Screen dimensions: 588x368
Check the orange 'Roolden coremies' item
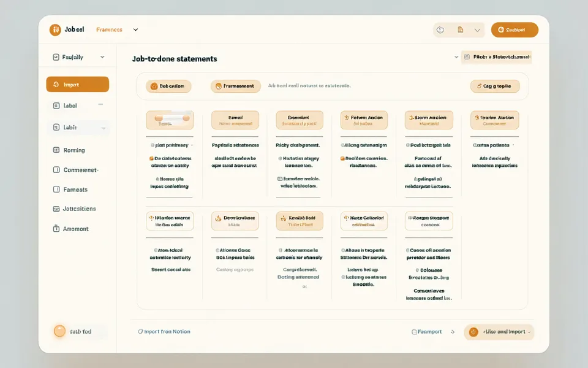(x=342, y=158)
